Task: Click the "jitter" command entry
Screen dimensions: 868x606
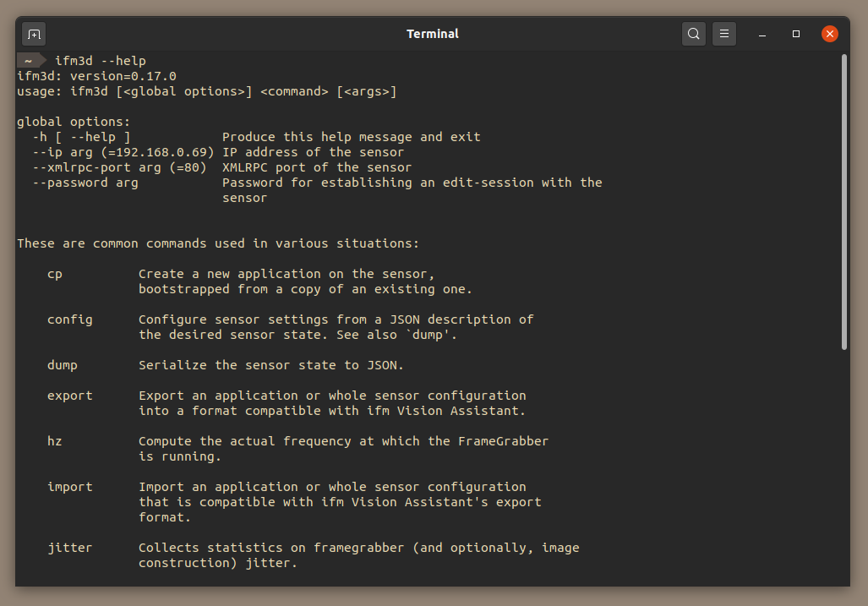Action: coord(69,547)
